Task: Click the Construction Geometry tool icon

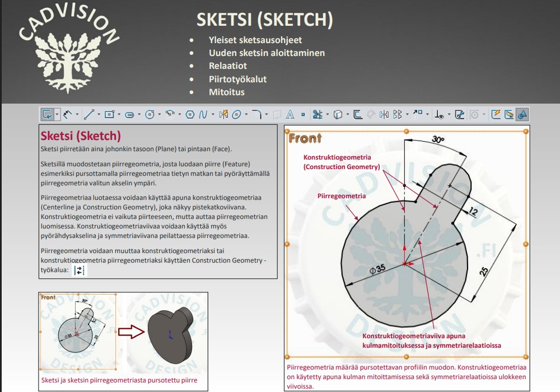Action: [x=80, y=270]
